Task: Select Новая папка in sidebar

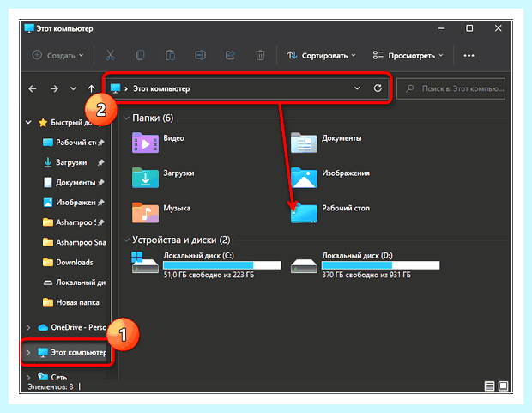Action: click(71, 302)
